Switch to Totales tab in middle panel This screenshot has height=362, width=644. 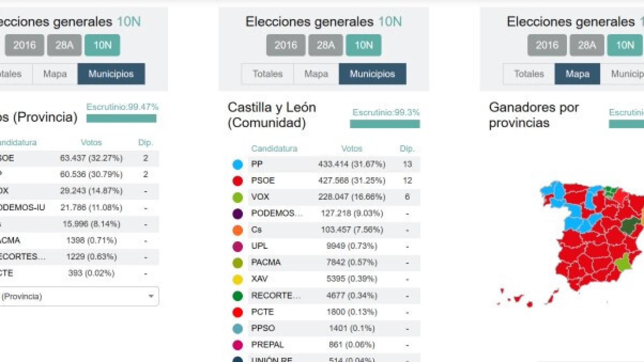(267, 74)
